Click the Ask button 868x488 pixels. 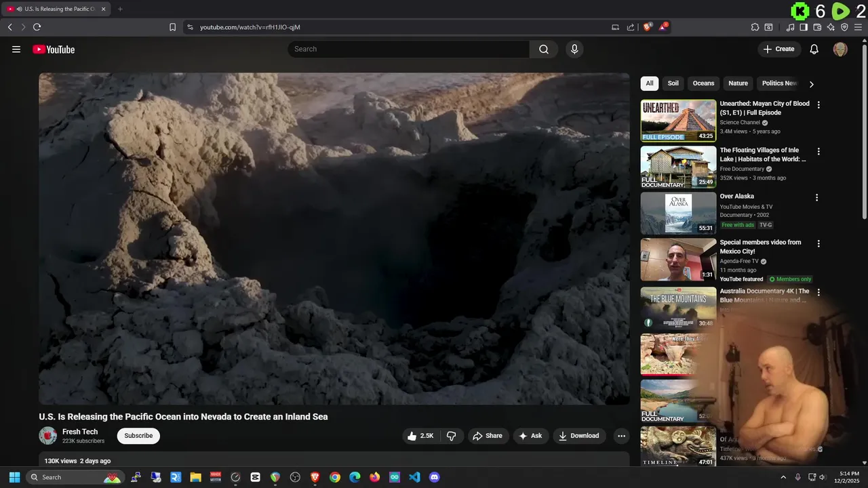pos(530,436)
